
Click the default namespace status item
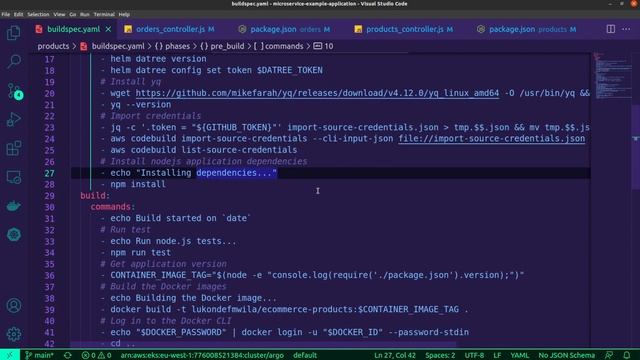(x=305, y=355)
